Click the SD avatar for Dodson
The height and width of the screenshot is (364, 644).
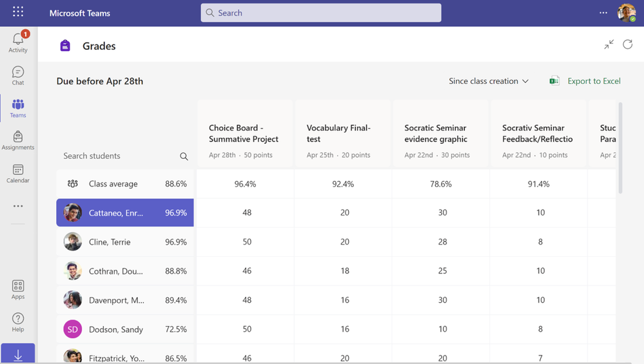tap(73, 329)
